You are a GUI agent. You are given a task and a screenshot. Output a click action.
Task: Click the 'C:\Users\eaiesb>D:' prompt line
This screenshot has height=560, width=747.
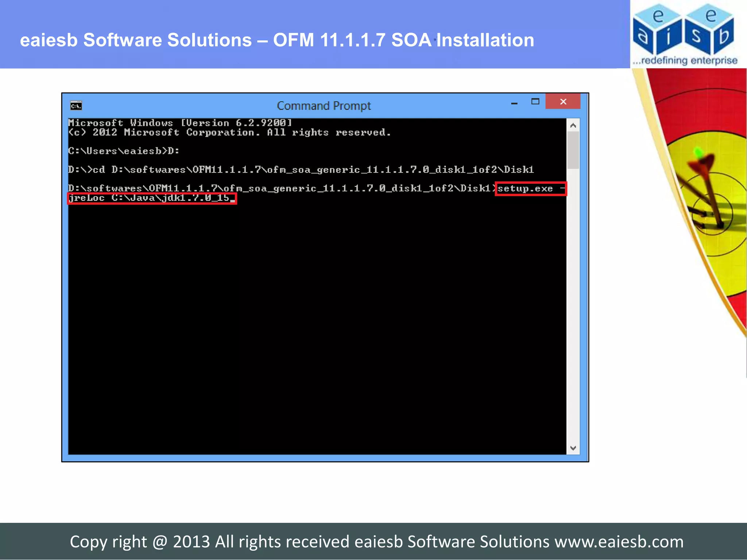pos(124,151)
